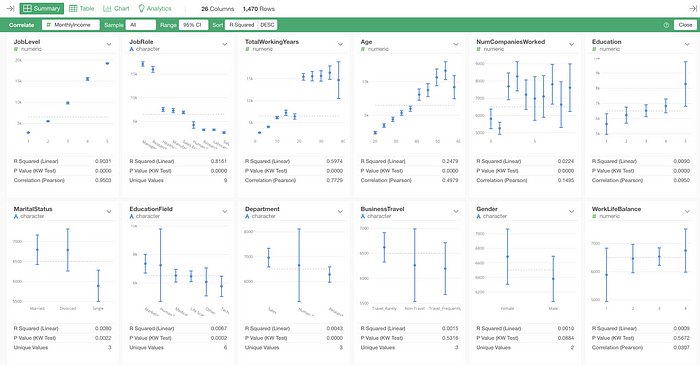This screenshot has height=365, width=700.
Task: Click TotalWorkingYears Pearson correlation 0.7729
Action: [334, 180]
